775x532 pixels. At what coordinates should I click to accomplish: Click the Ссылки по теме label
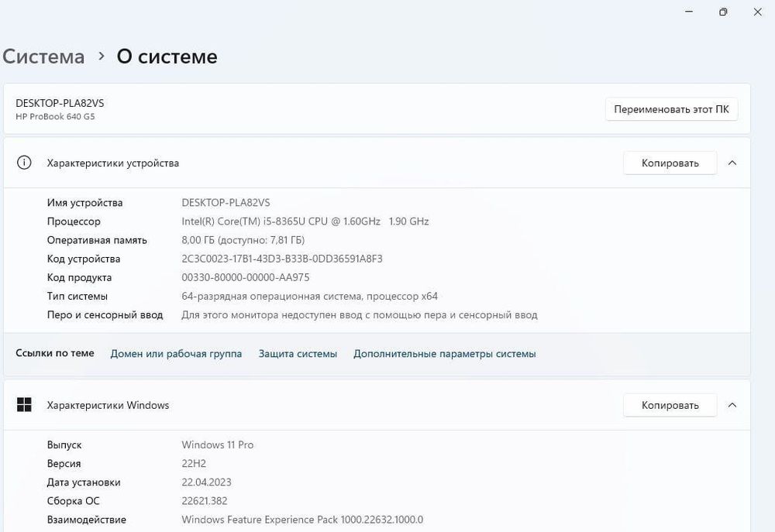[55, 353]
